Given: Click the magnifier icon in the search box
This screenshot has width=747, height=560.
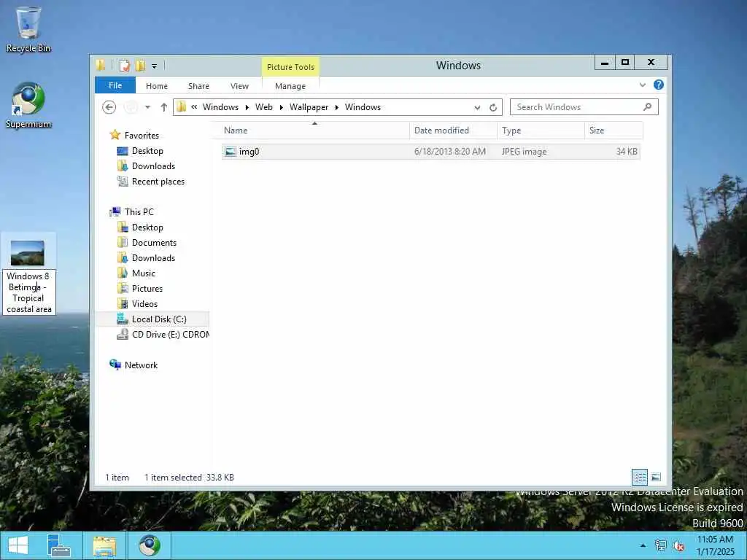Looking at the screenshot, I should 648,107.
